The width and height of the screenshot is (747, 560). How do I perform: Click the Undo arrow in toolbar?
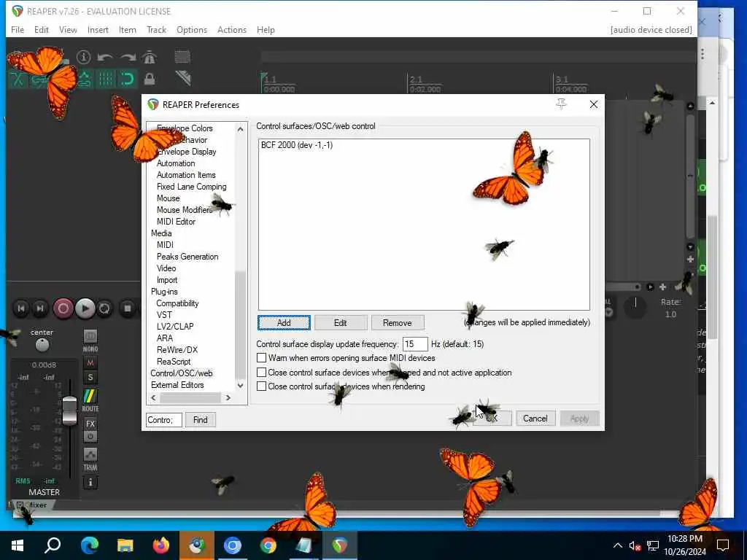105,58
